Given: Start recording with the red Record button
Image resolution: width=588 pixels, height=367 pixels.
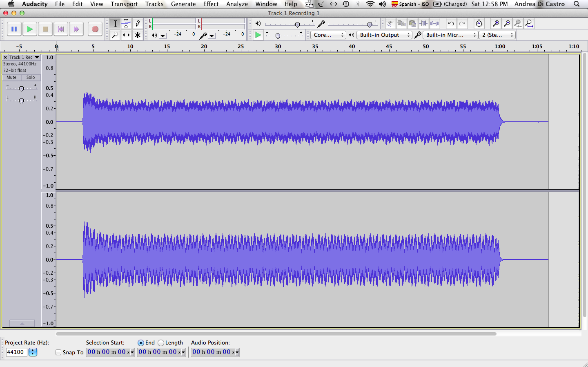Looking at the screenshot, I should coord(95,29).
